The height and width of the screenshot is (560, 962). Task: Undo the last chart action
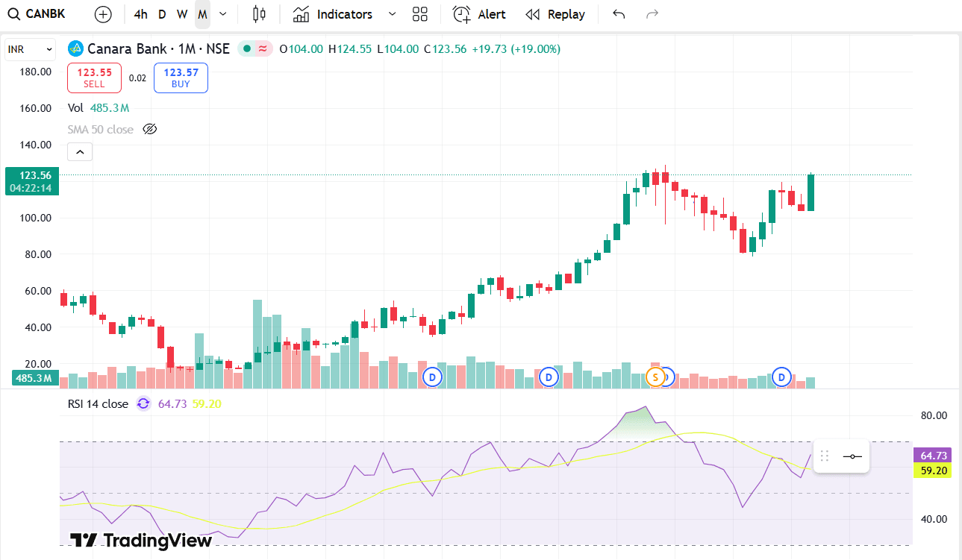coord(619,14)
